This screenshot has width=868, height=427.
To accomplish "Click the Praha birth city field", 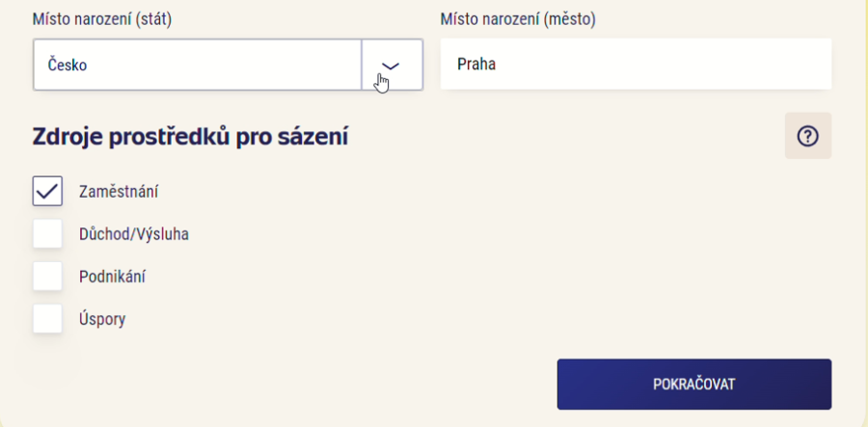I will (x=636, y=66).
